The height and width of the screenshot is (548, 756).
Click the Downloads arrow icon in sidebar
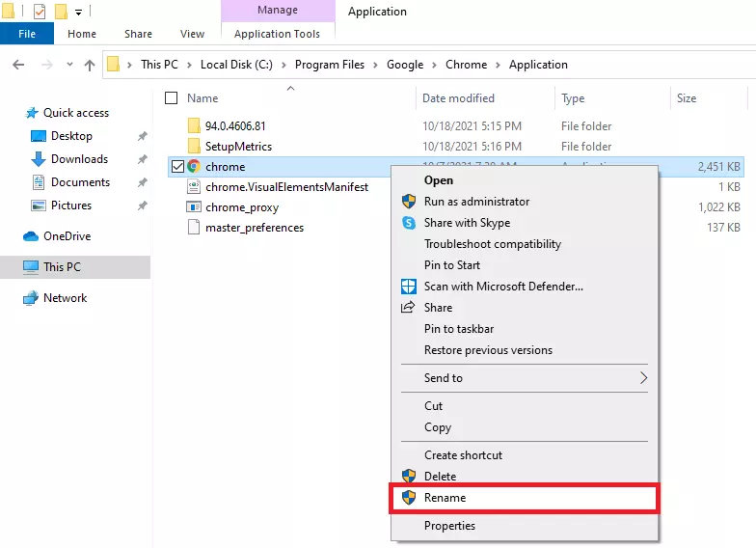pos(39,159)
